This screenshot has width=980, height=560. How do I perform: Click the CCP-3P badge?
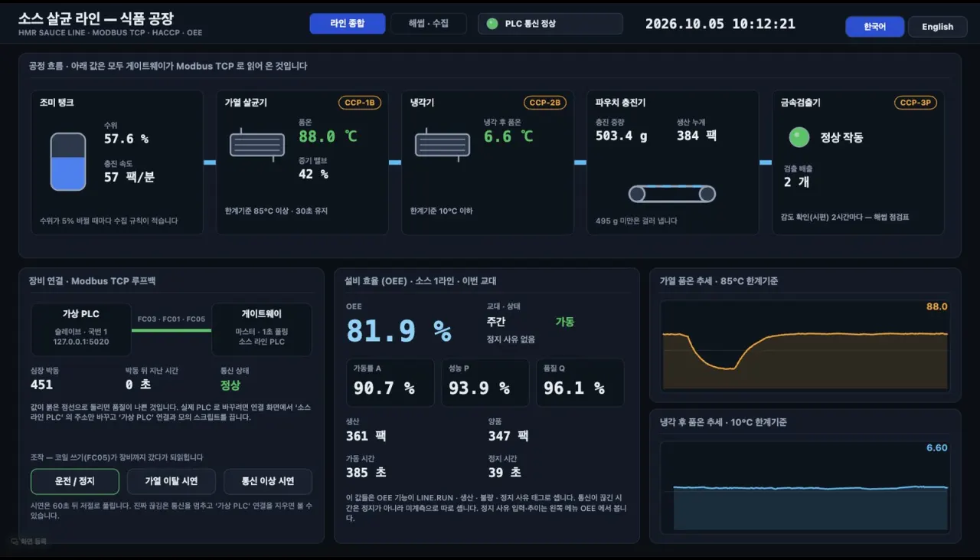point(916,103)
